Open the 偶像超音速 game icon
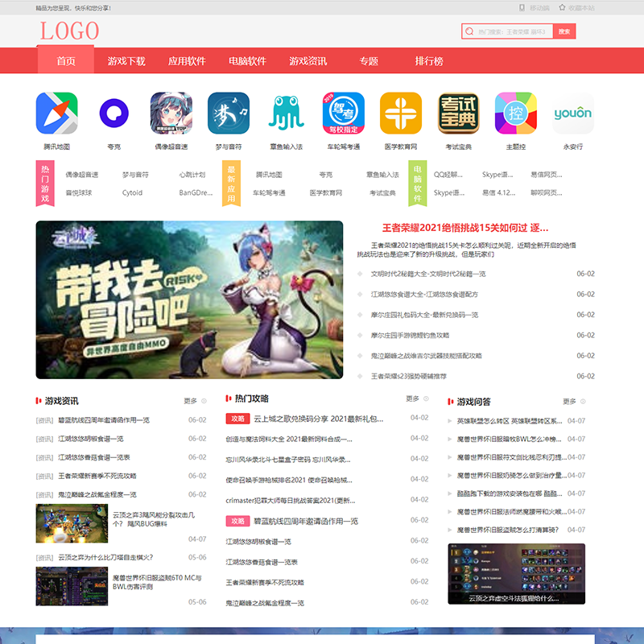 tap(171, 114)
